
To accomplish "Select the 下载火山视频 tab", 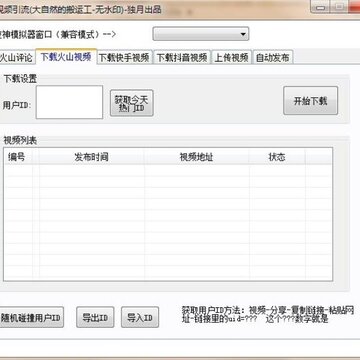I will 66,56.
